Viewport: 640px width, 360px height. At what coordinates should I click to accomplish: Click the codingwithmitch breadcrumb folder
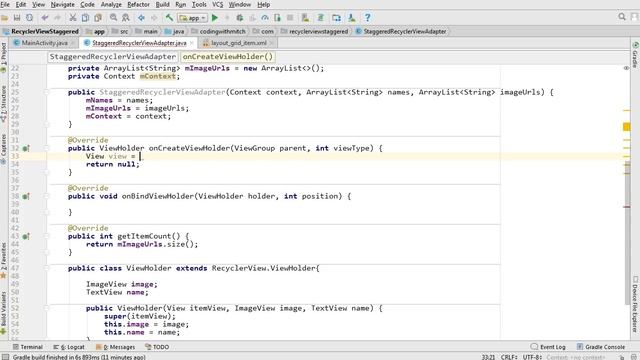(218, 31)
